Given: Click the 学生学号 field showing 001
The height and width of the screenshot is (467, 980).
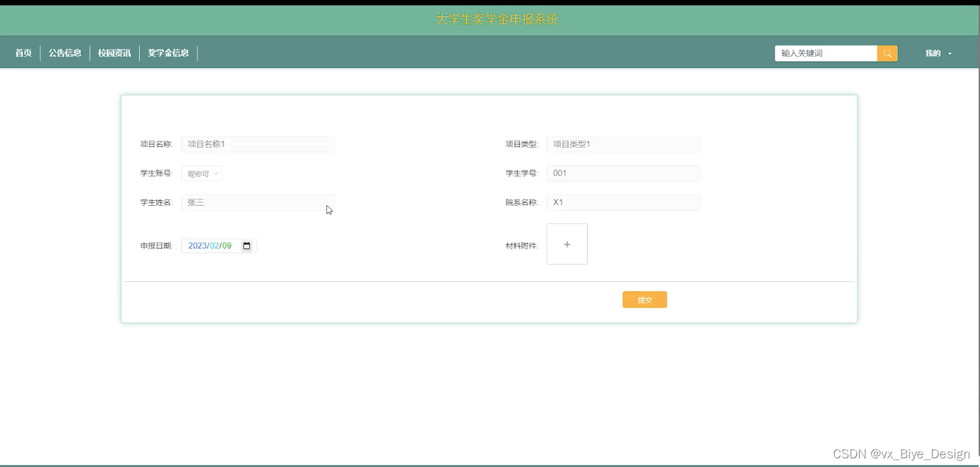Looking at the screenshot, I should (x=623, y=173).
